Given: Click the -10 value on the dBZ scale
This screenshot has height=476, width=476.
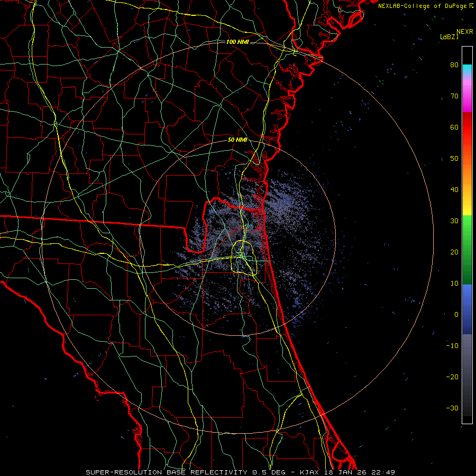Looking at the screenshot, I should (452, 346).
